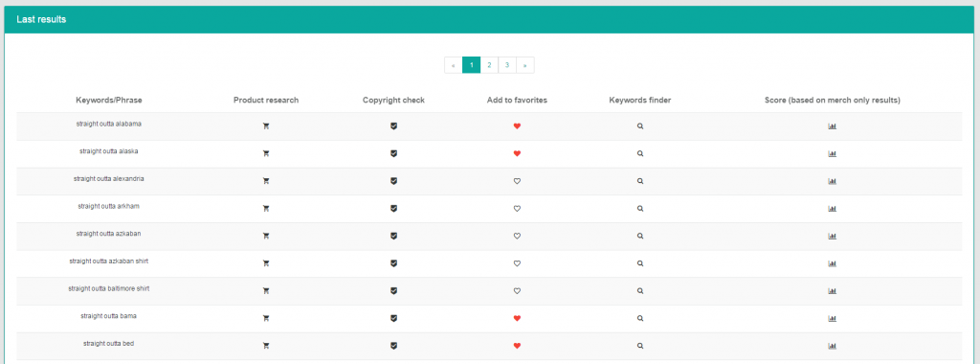Add straight outta azkaban shirt to favorites

[517, 263]
